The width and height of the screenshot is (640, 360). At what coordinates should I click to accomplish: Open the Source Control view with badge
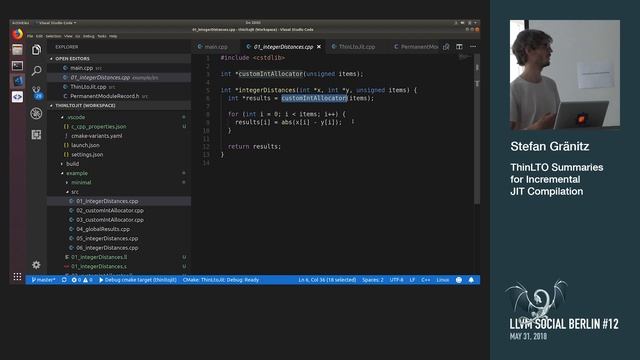[x=37, y=92]
